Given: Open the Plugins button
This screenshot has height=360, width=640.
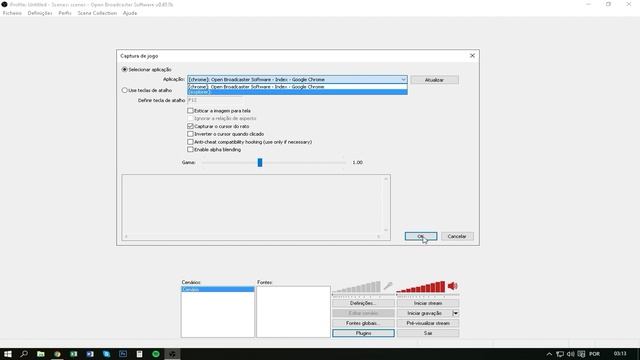Looking at the screenshot, I should coord(363,333).
